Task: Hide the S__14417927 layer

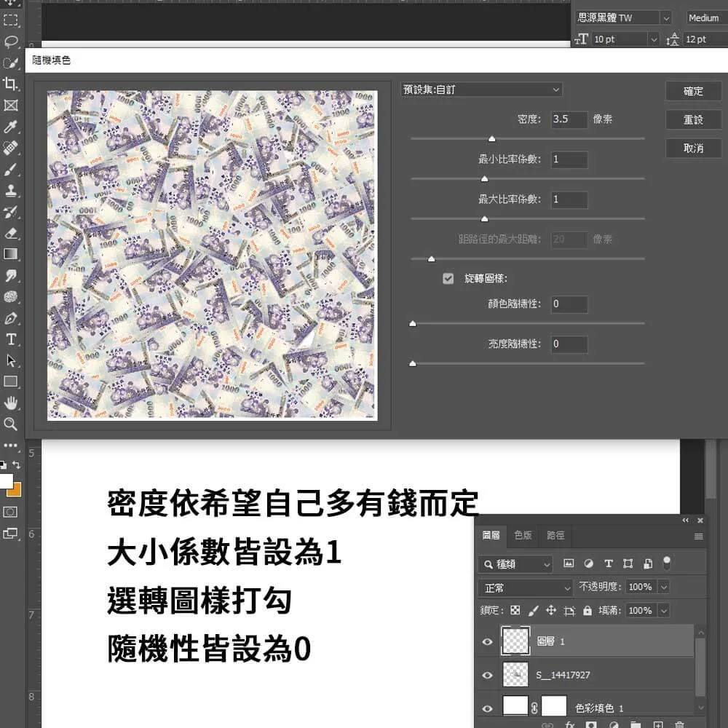Action: [488, 675]
